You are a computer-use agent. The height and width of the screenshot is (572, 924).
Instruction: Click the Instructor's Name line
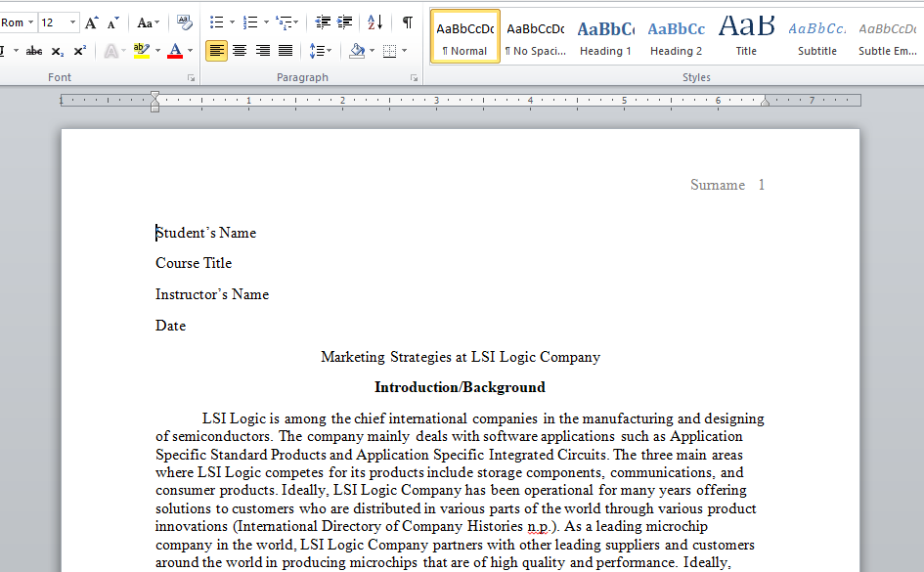coord(212,294)
